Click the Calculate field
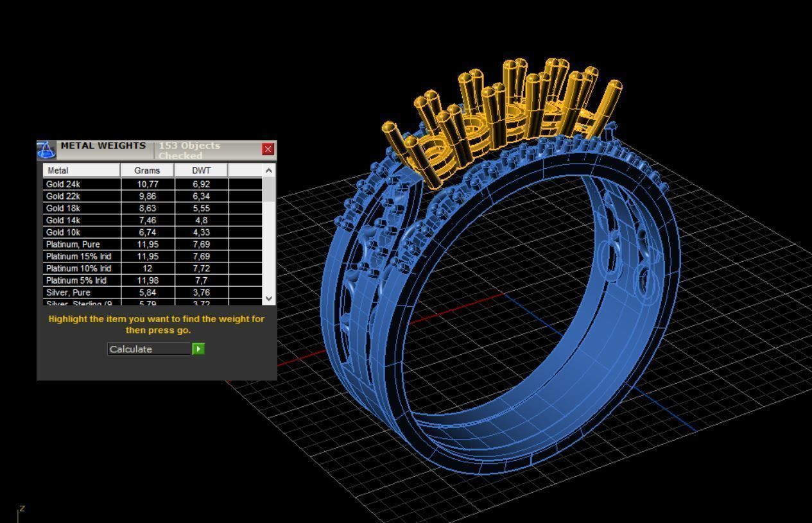Viewport: 812px width, 523px height. tap(150, 349)
